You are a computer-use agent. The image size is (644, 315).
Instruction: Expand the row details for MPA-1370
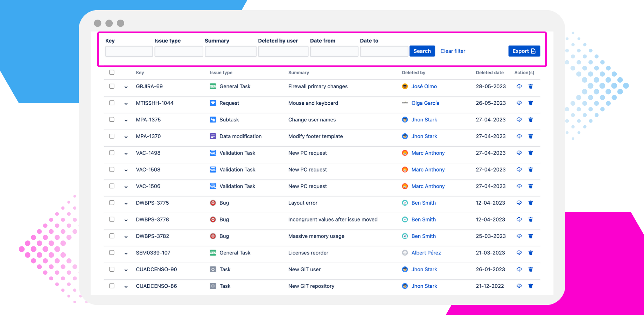[126, 136]
